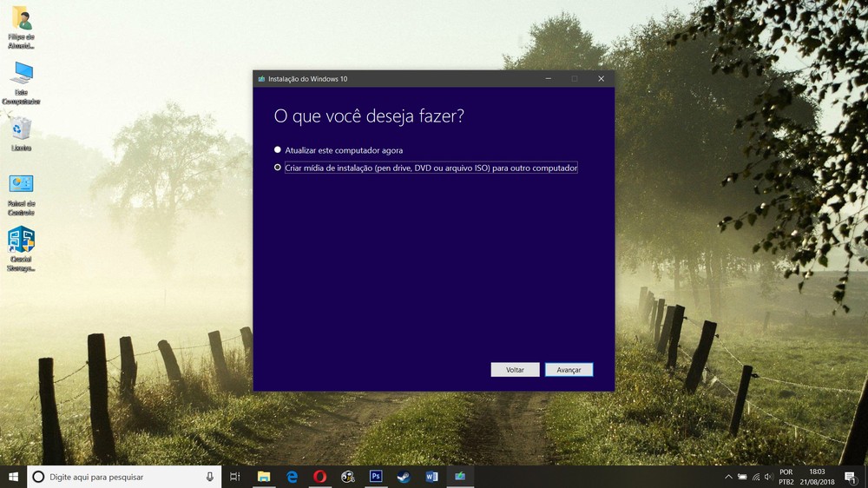Expand the hidden system tray icons
868x488 pixels.
click(728, 477)
